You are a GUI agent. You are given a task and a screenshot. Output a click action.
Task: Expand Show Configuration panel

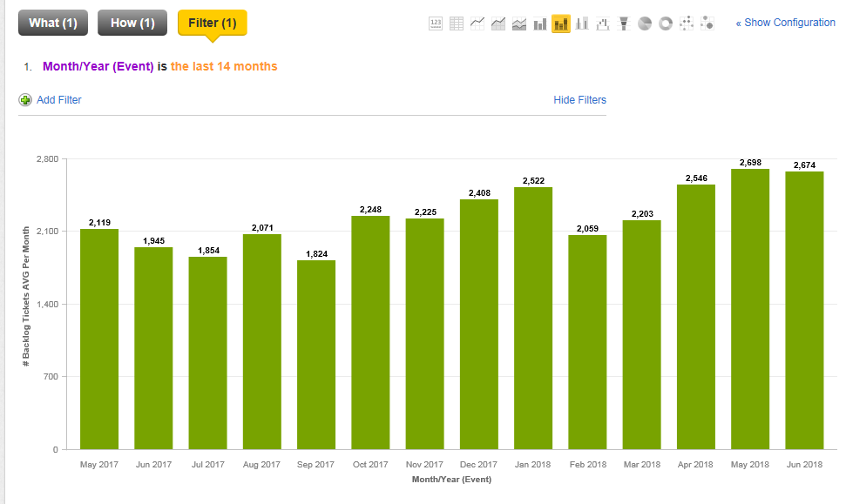[785, 23]
